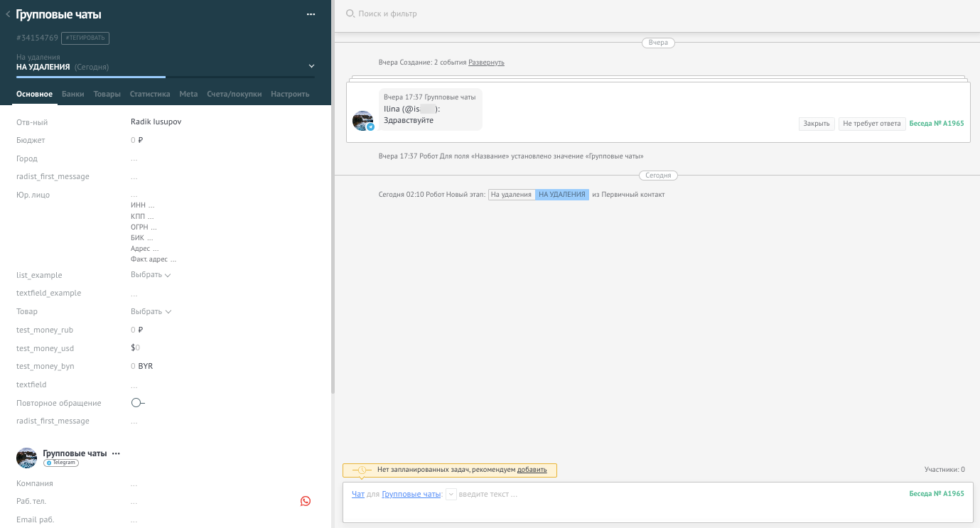The image size is (980, 528).
Task: Open the three-dots menu in lead header
Action: click(311, 14)
